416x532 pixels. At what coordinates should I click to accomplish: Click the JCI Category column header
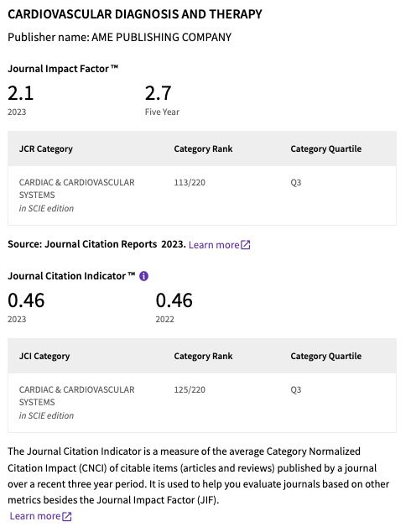click(44, 357)
